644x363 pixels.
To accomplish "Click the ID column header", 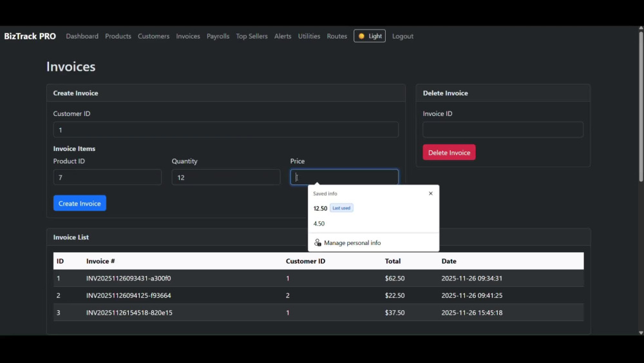I will tap(60, 261).
